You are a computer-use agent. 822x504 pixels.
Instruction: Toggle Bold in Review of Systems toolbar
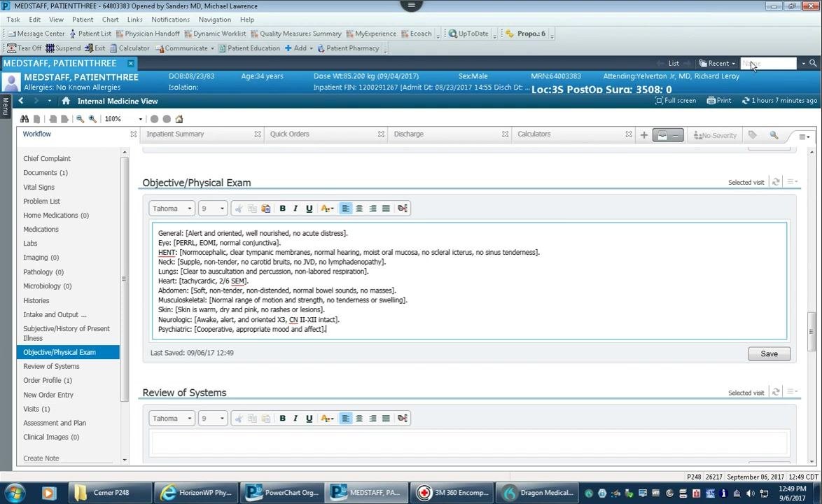[x=283, y=418]
